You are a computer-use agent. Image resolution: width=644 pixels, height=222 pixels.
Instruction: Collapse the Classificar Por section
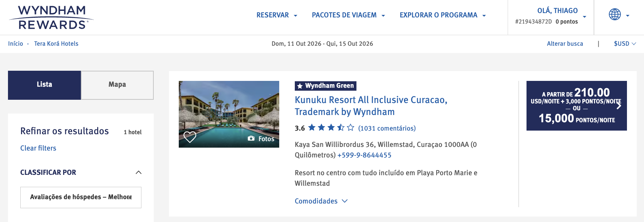click(138, 172)
